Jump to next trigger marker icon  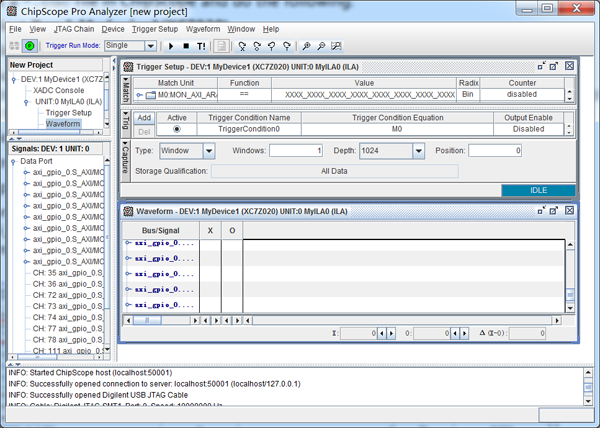(x=287, y=46)
